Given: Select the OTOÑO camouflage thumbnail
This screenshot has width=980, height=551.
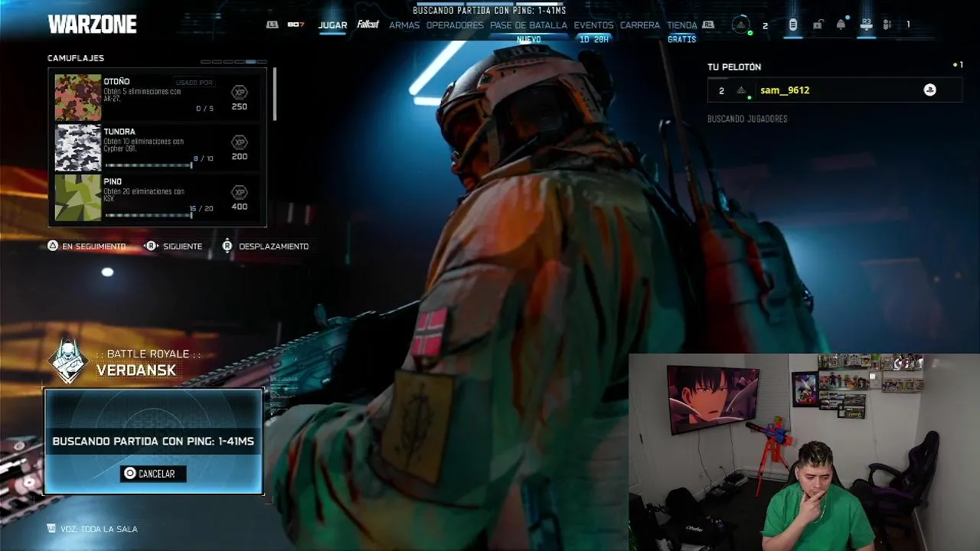Looking at the screenshot, I should click(x=78, y=98).
